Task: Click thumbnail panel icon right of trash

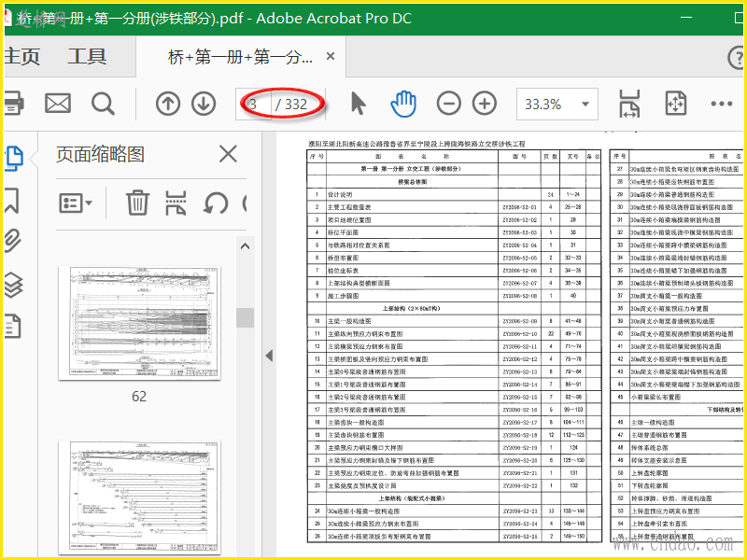Action: (176, 203)
